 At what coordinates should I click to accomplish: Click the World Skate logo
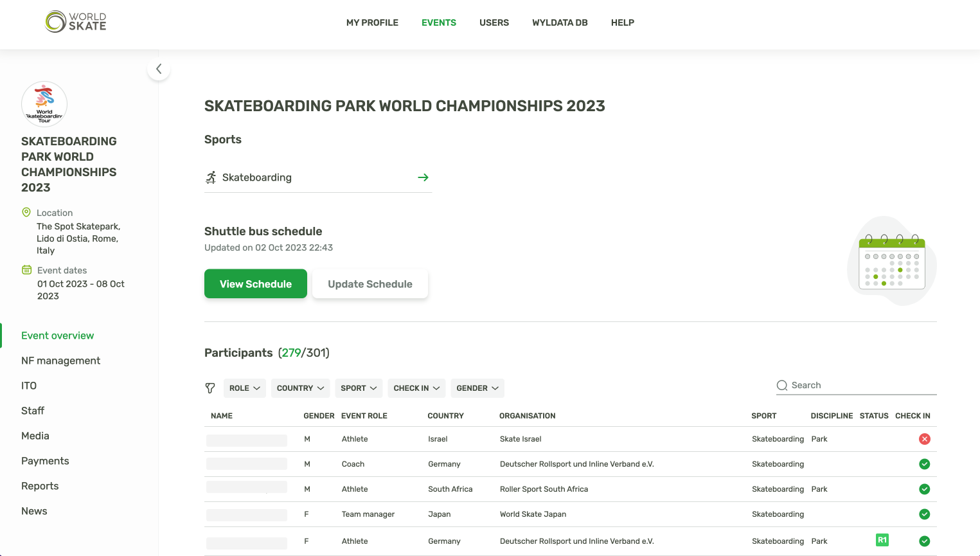tap(76, 22)
